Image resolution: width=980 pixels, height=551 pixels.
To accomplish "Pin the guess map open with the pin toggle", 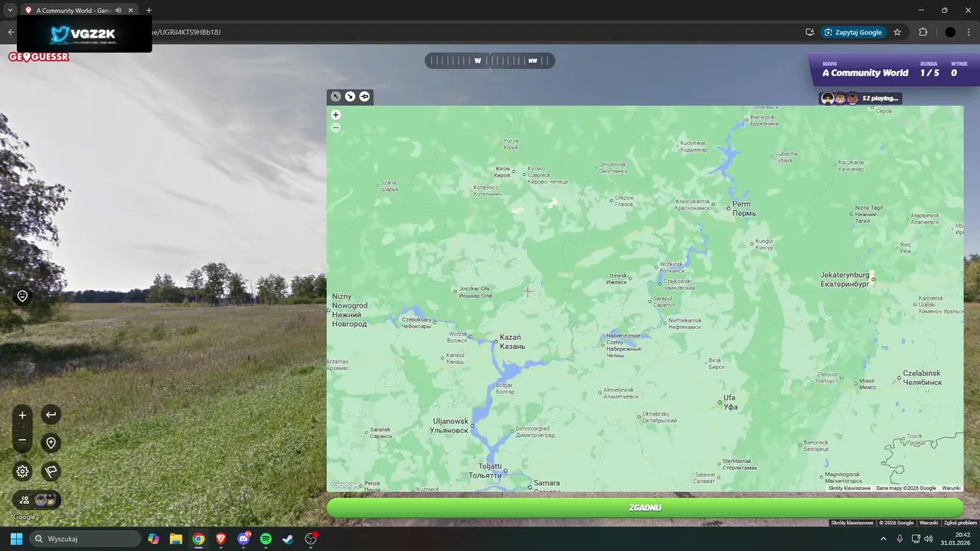I will 364,96.
